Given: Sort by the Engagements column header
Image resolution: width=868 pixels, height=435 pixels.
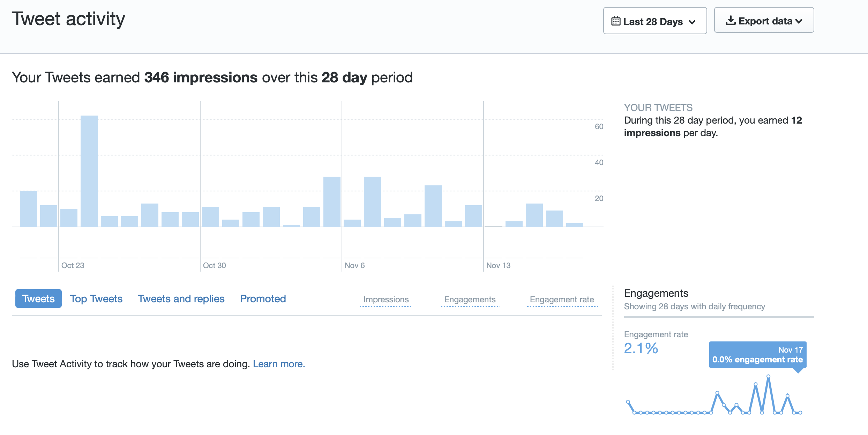Looking at the screenshot, I should point(470,300).
